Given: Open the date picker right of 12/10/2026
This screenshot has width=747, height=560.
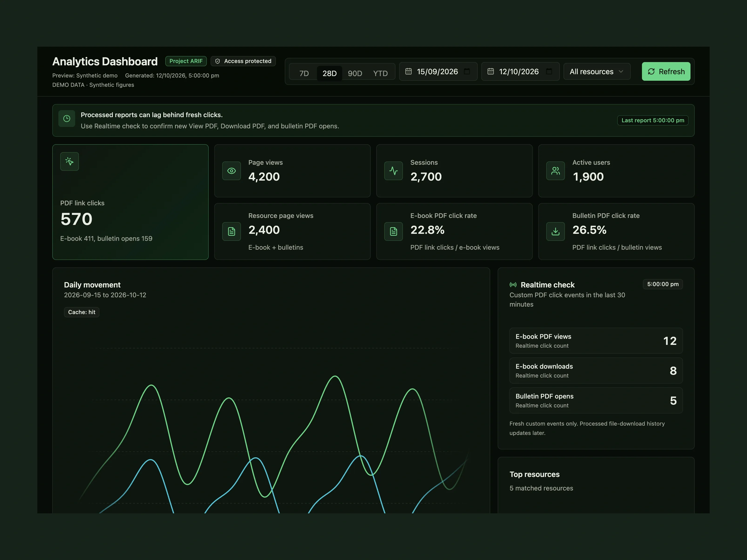Looking at the screenshot, I should click(x=549, y=71).
